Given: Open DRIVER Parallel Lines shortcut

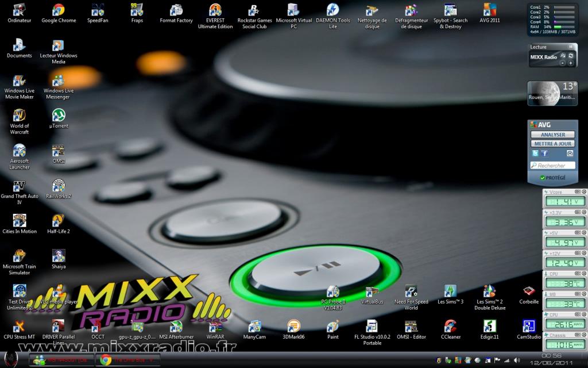Looking at the screenshot, I should click(59, 332).
